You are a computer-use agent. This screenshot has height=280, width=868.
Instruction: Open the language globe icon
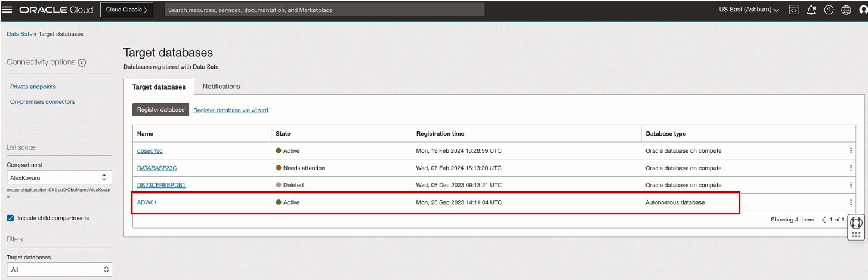click(x=846, y=10)
